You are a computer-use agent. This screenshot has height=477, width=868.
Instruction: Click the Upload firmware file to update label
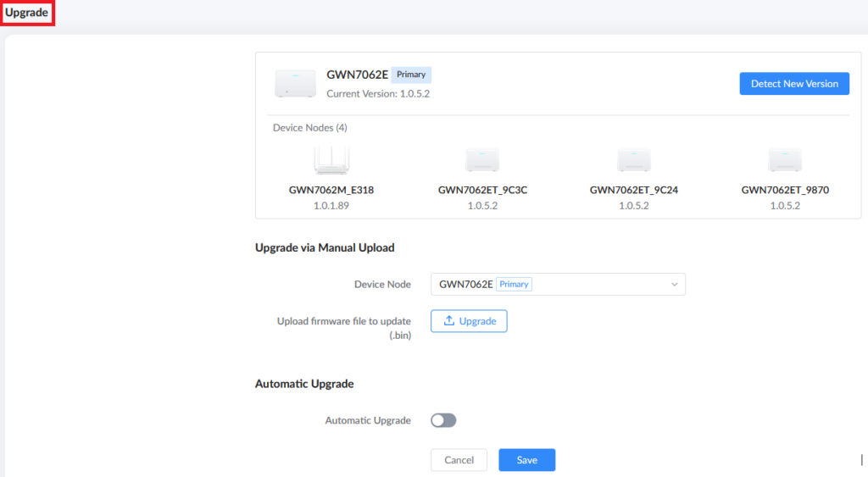point(344,328)
